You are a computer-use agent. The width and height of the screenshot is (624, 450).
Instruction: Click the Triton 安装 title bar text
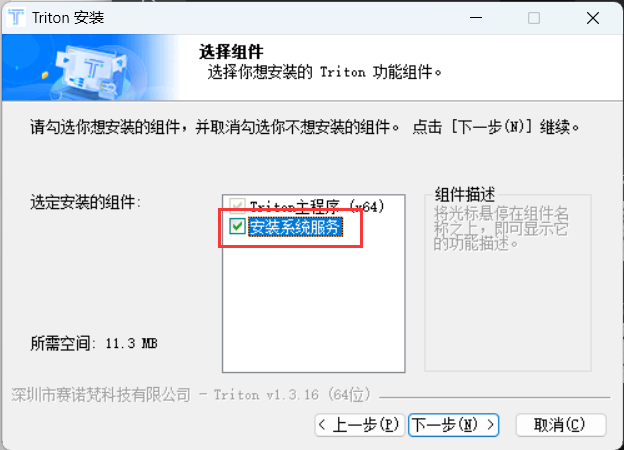coord(68,18)
